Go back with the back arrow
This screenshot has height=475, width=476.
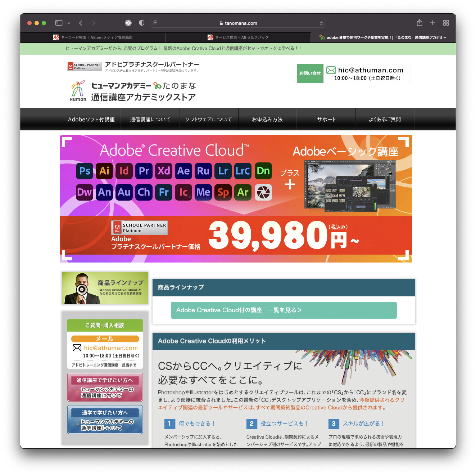tap(81, 23)
